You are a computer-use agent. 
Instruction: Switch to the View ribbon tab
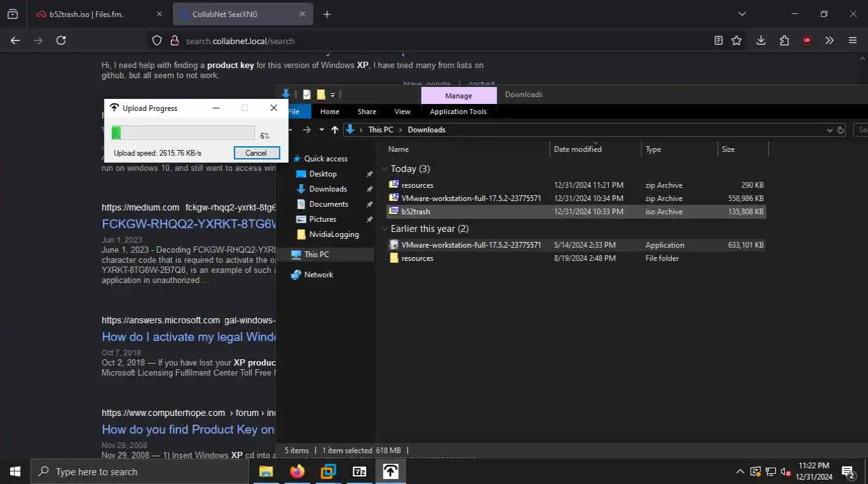[x=402, y=112]
